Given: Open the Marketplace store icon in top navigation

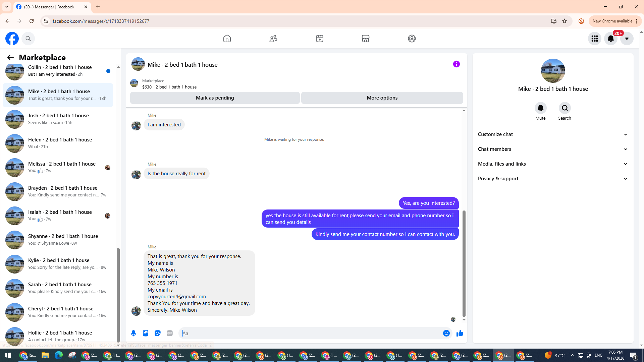Looking at the screenshot, I should (366, 39).
